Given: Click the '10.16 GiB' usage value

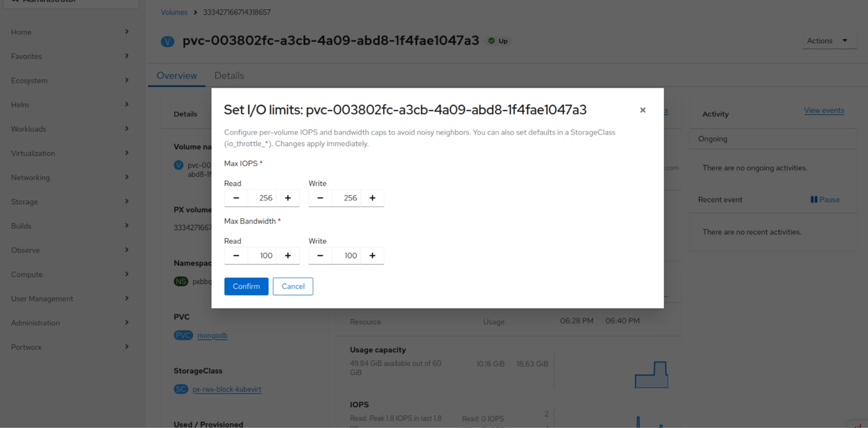Looking at the screenshot, I should coord(490,364).
